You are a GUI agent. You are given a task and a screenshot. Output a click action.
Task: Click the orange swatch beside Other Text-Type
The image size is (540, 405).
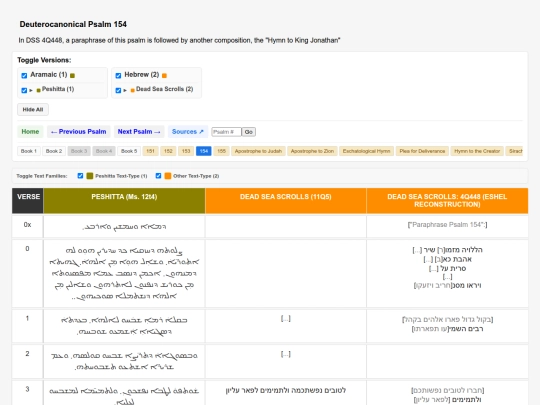[168, 176]
